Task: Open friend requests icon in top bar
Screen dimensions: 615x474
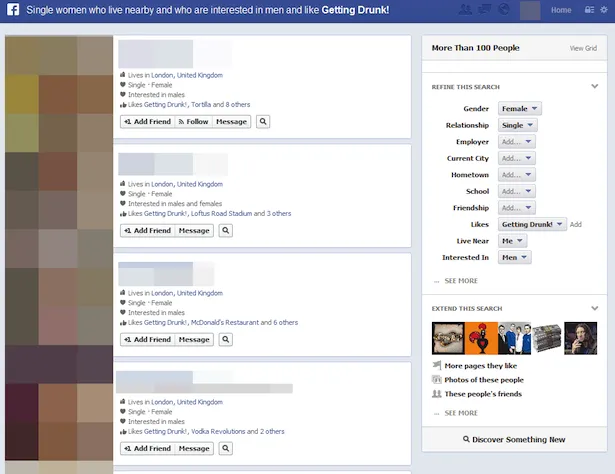Action: [466, 9]
